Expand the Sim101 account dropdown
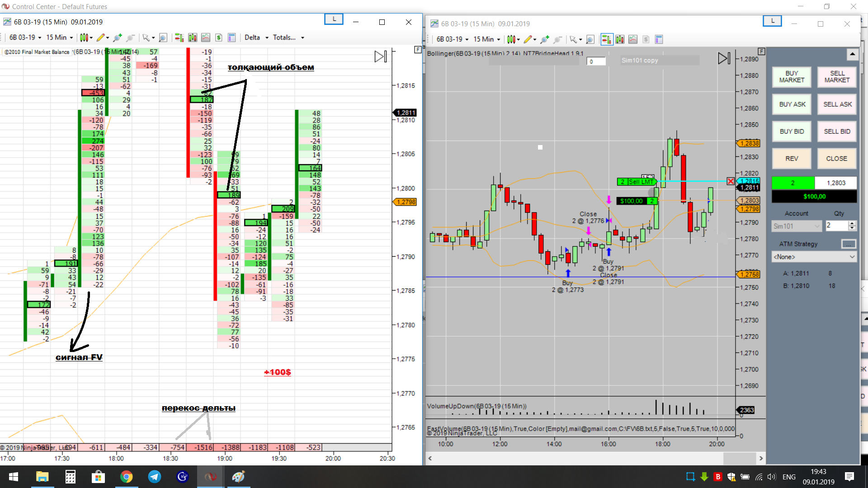 797,226
